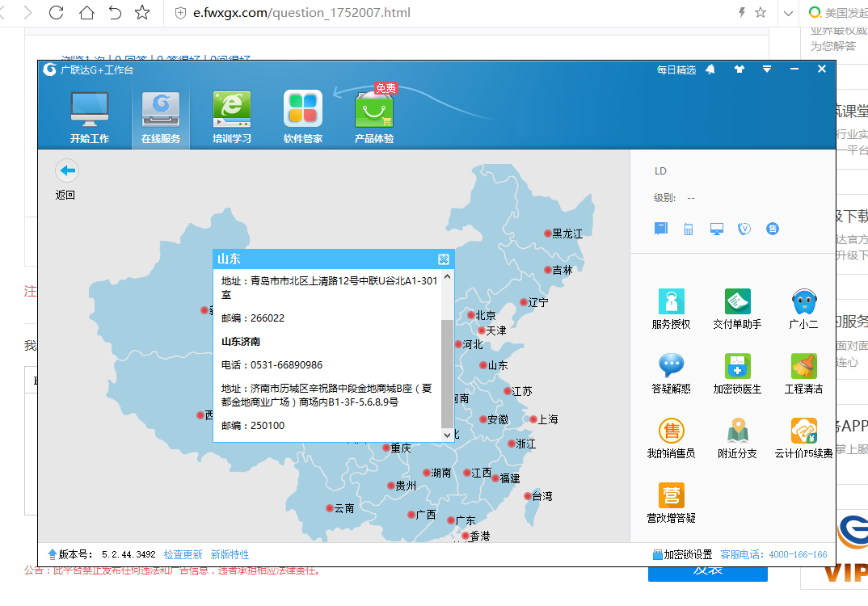Click the 售 round icon under LD
The height and width of the screenshot is (606, 868).
pos(773,229)
